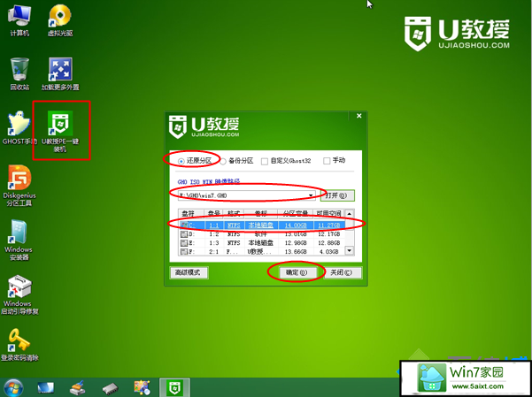Click the partition list scroll up arrow
The image size is (532, 397).
[x=350, y=214]
